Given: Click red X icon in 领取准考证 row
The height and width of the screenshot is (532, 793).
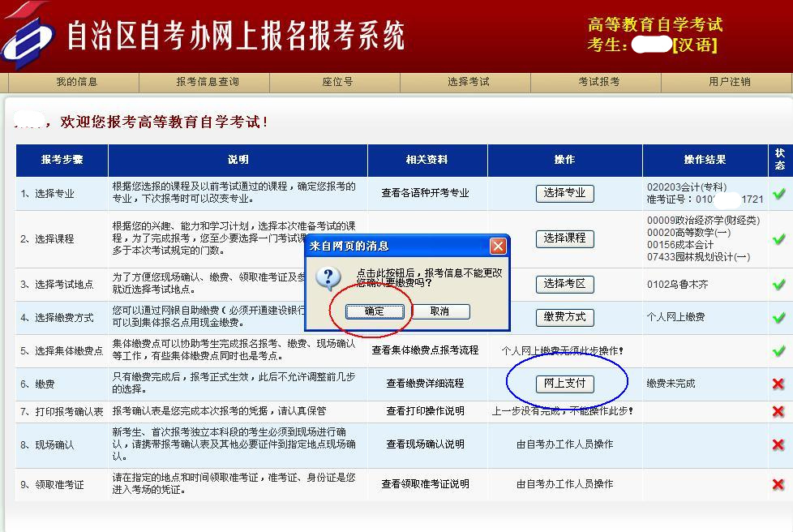Looking at the screenshot, I should tap(778, 484).
